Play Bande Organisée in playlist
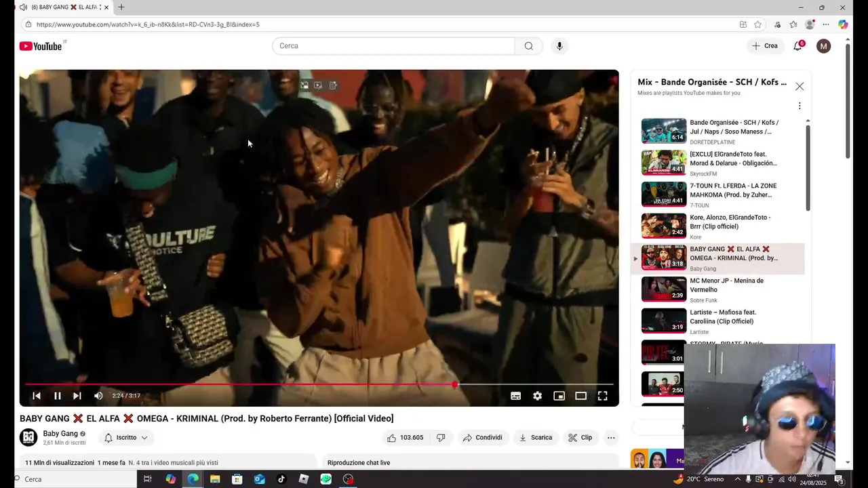This screenshot has height=488, width=868. point(719,131)
